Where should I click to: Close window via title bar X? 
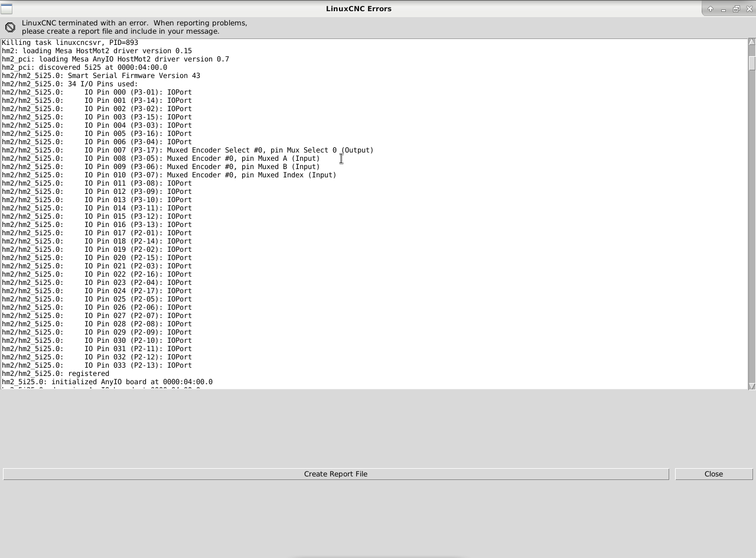click(750, 9)
